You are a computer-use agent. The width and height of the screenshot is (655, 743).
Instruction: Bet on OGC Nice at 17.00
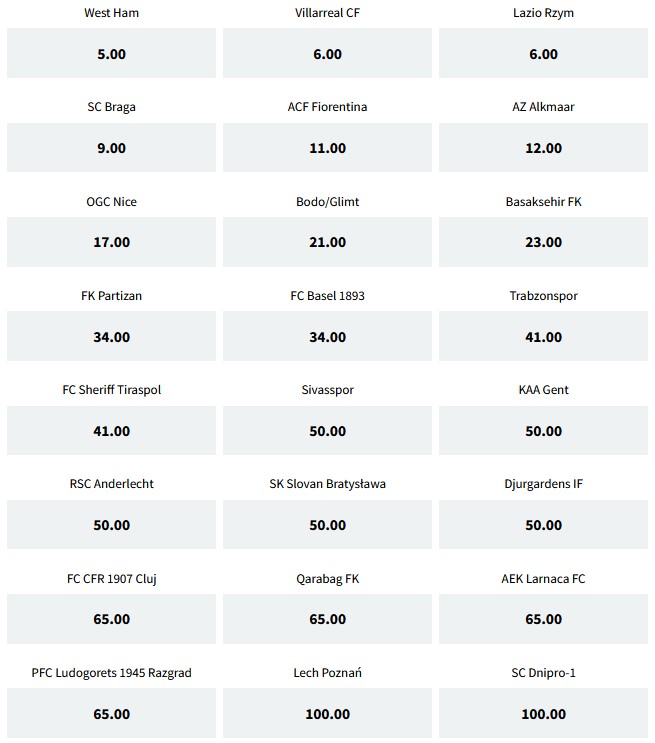[111, 242]
